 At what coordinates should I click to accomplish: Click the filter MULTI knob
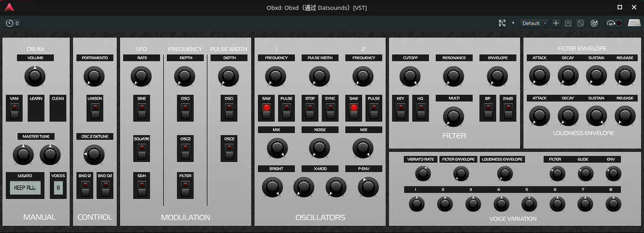coord(453,116)
